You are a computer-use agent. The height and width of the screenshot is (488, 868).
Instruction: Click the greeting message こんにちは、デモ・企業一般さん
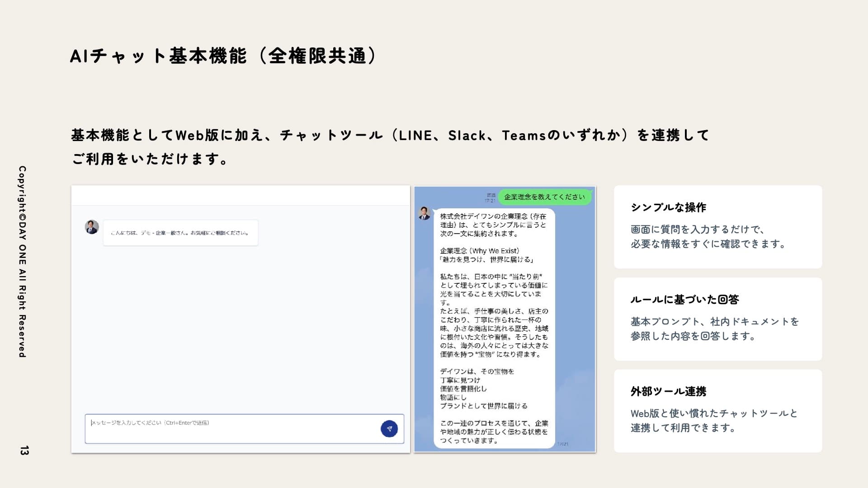click(x=180, y=232)
